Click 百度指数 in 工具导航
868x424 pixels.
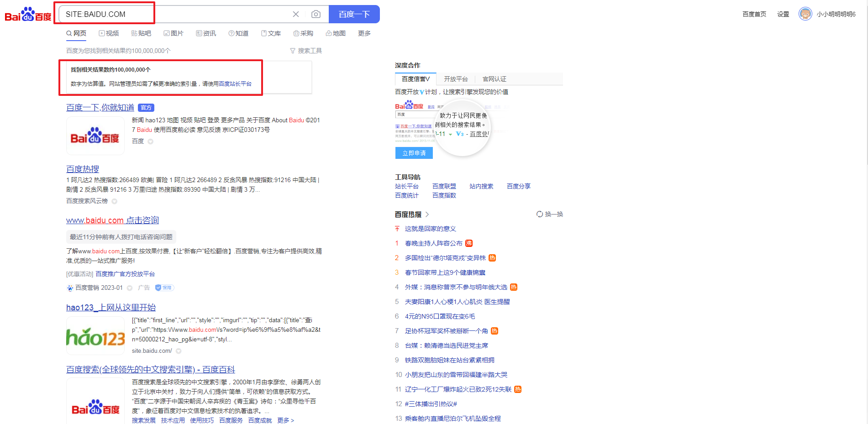(444, 195)
